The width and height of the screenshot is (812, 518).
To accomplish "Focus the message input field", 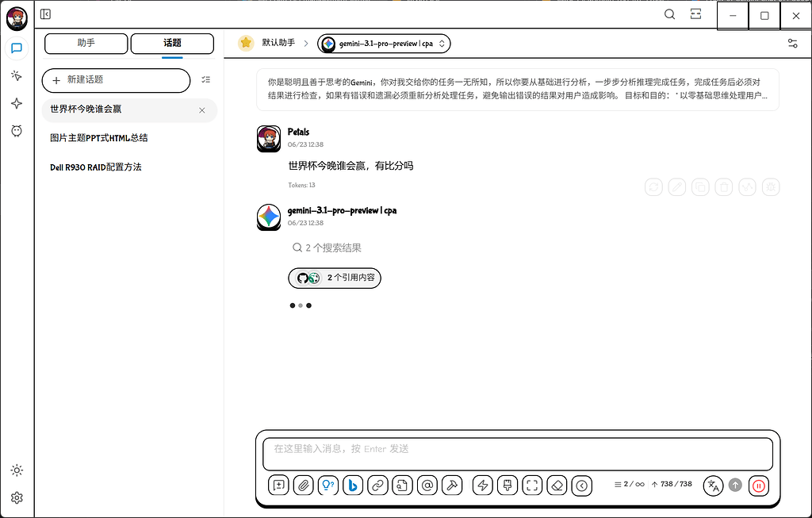I will (518, 454).
